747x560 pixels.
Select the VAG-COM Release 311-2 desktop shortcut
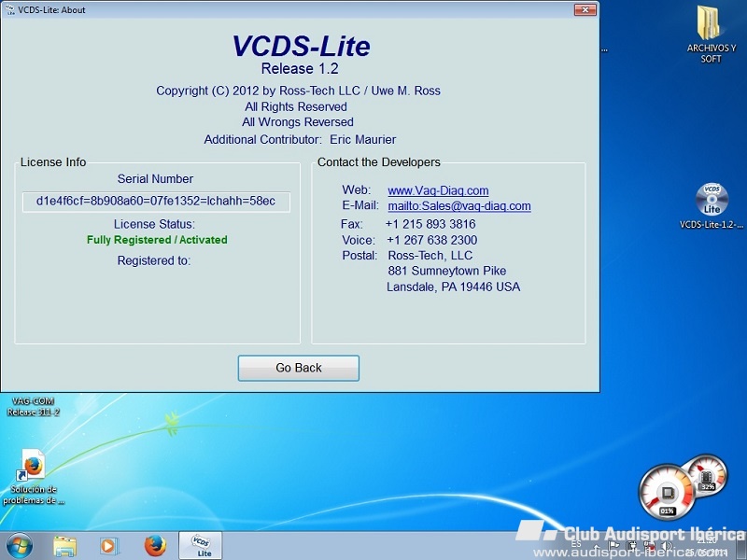pos(33,407)
